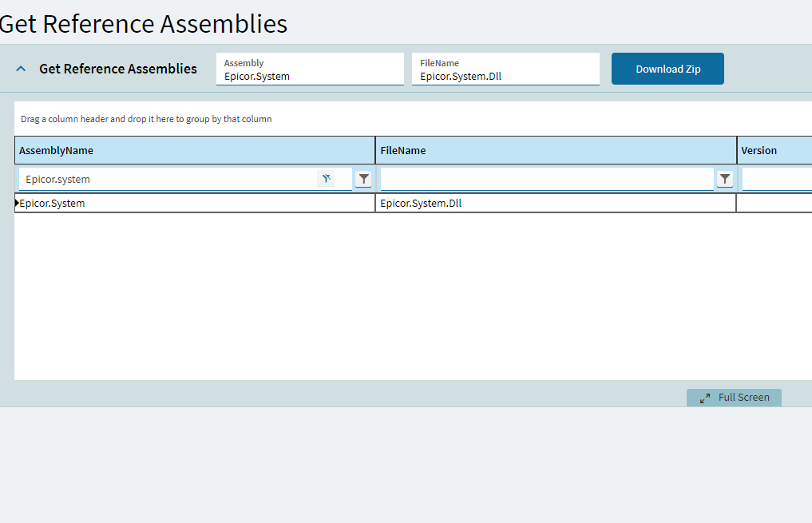Click the Download Zip button

point(667,69)
